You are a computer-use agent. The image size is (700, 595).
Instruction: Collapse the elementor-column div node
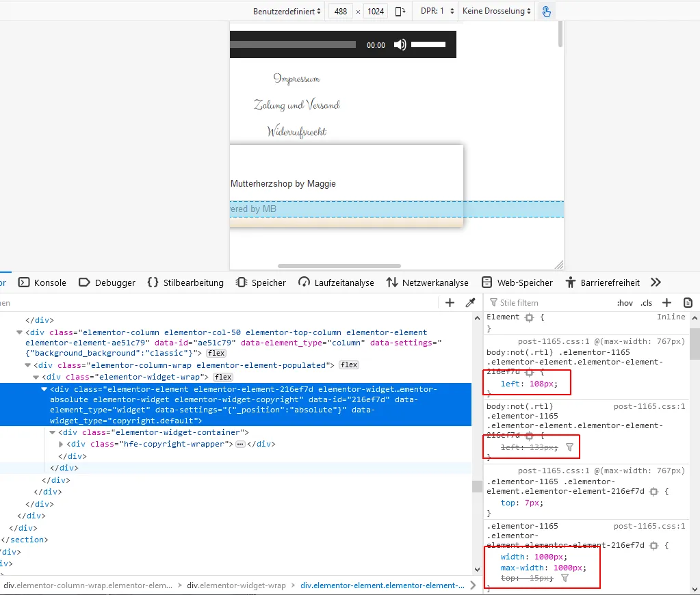coord(19,332)
